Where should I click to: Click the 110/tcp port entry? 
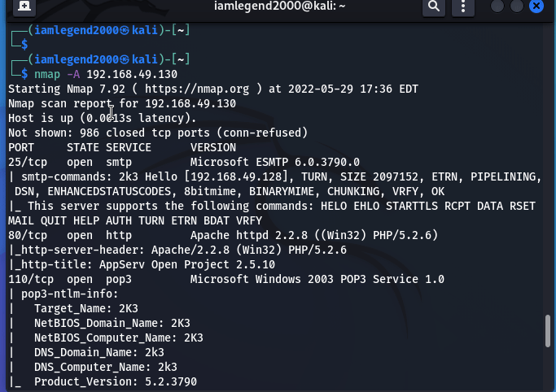[x=31, y=279]
